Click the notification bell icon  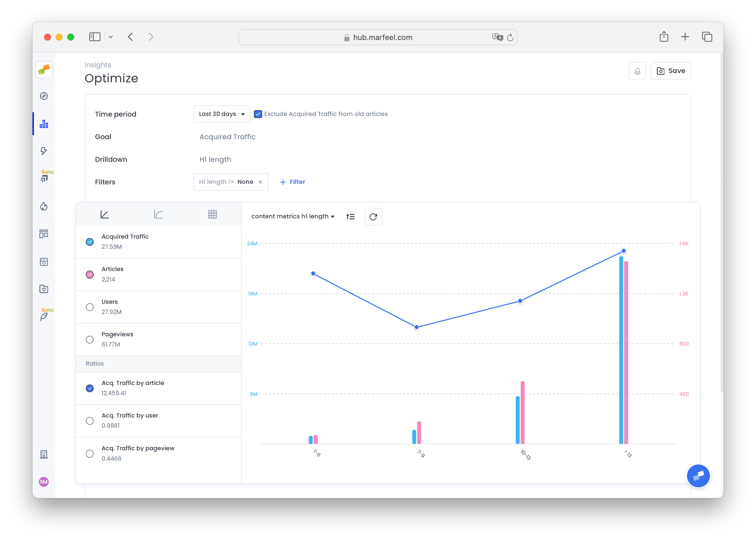[x=637, y=71]
